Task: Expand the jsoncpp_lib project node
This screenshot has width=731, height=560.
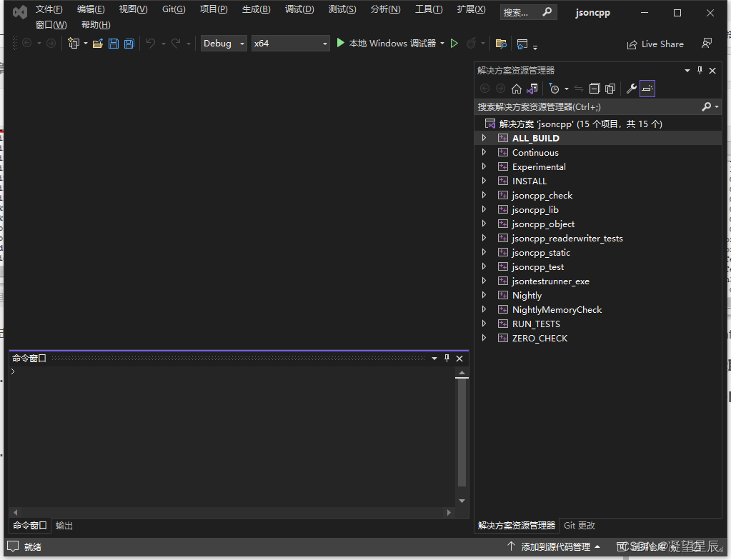Action: 484,209
